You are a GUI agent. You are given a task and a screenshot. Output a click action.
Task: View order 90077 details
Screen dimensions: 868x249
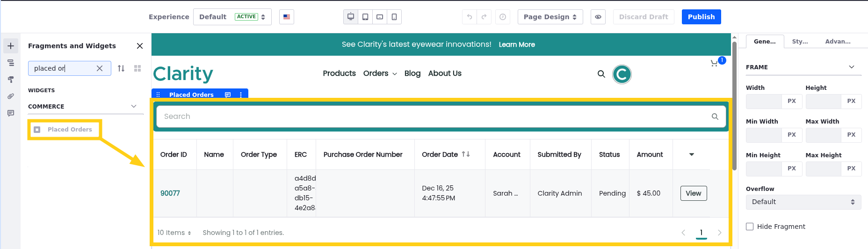[694, 193]
